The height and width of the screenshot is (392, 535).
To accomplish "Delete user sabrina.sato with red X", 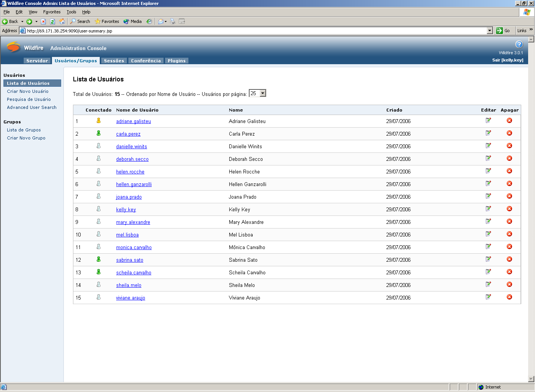I will click(x=509, y=259).
